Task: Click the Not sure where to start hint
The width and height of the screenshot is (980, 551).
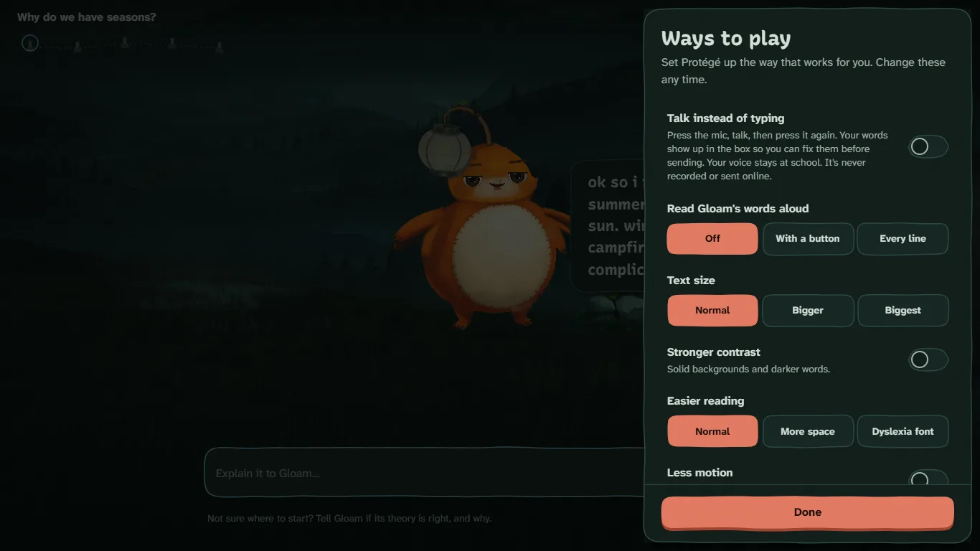Action: click(349, 518)
